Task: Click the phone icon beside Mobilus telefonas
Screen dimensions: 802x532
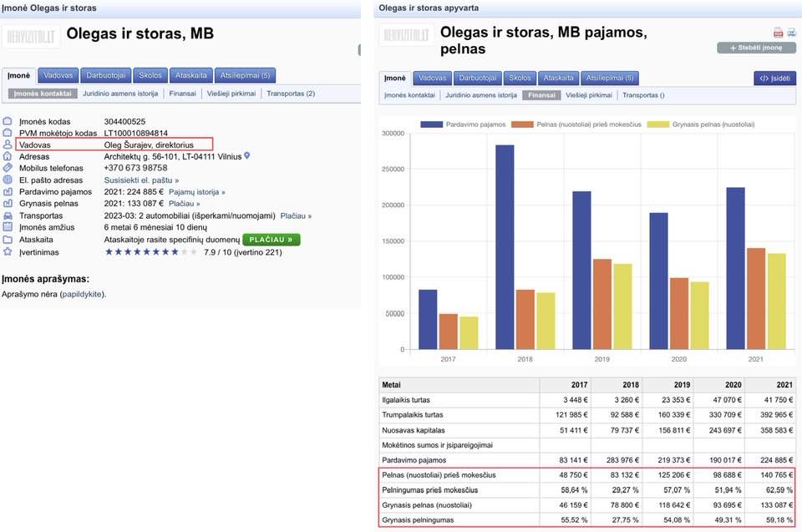Action: point(8,168)
